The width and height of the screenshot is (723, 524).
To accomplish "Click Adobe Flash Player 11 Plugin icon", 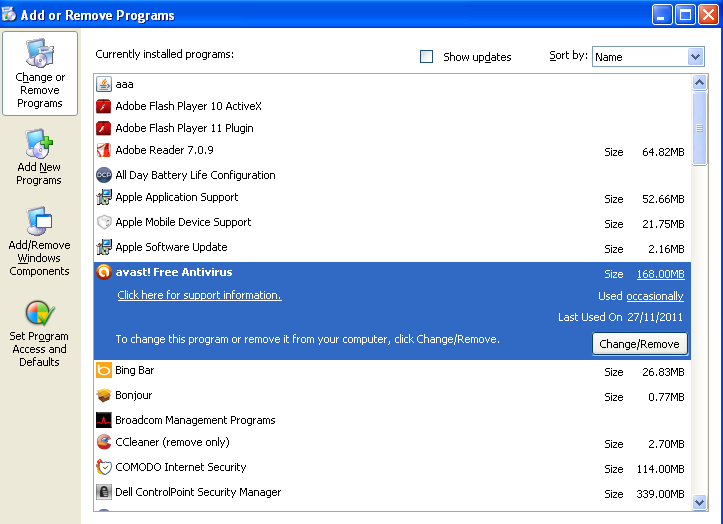I will [104, 128].
